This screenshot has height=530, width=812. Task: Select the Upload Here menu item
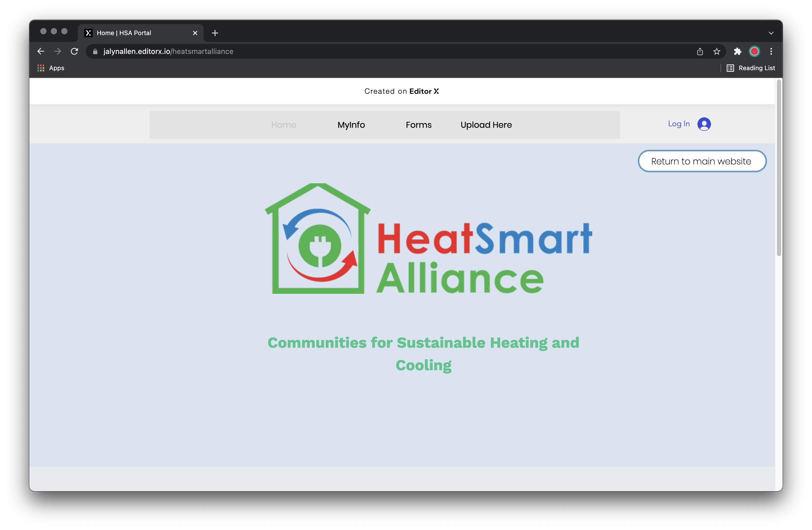point(486,125)
